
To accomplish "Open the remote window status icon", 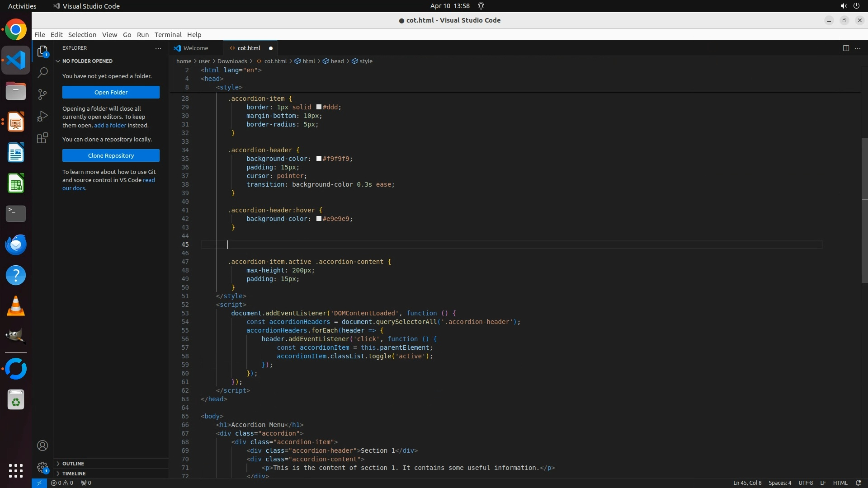I will coord(39,483).
